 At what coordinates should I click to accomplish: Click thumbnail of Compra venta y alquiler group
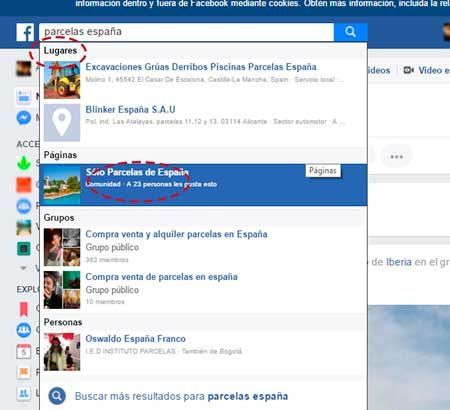[x=62, y=247]
